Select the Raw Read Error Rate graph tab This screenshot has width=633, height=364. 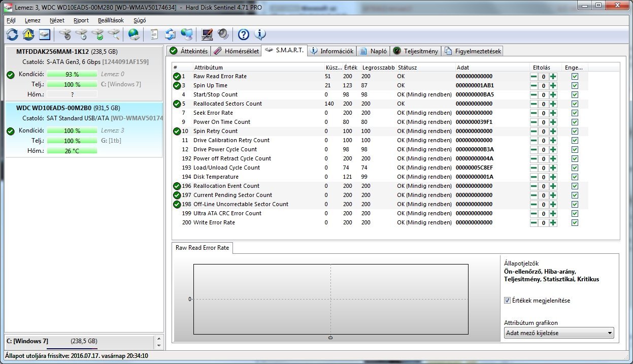[202, 248]
